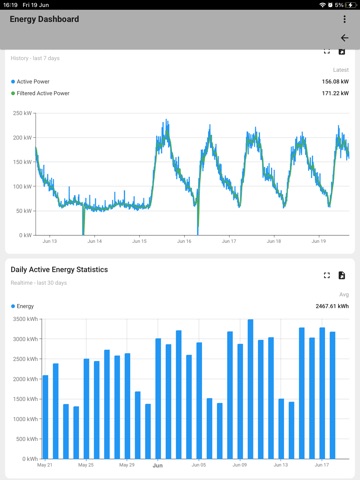Viewport: 360px width, 480px height.
Task: Select the first energy bar at May 21
Action: click(45, 417)
